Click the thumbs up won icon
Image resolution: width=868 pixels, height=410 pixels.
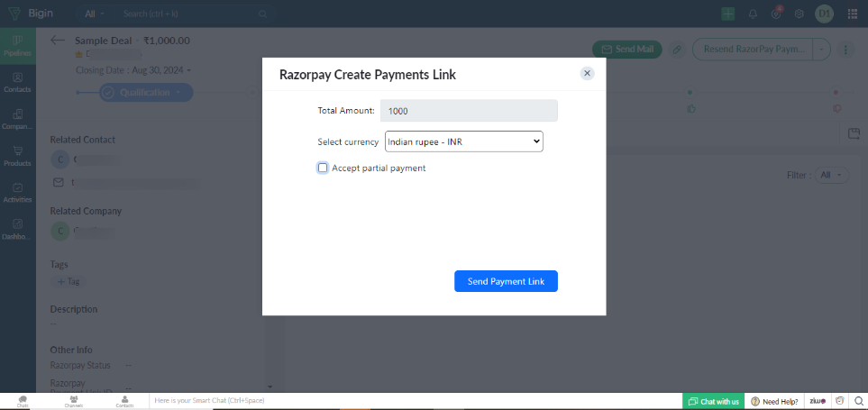690,108
